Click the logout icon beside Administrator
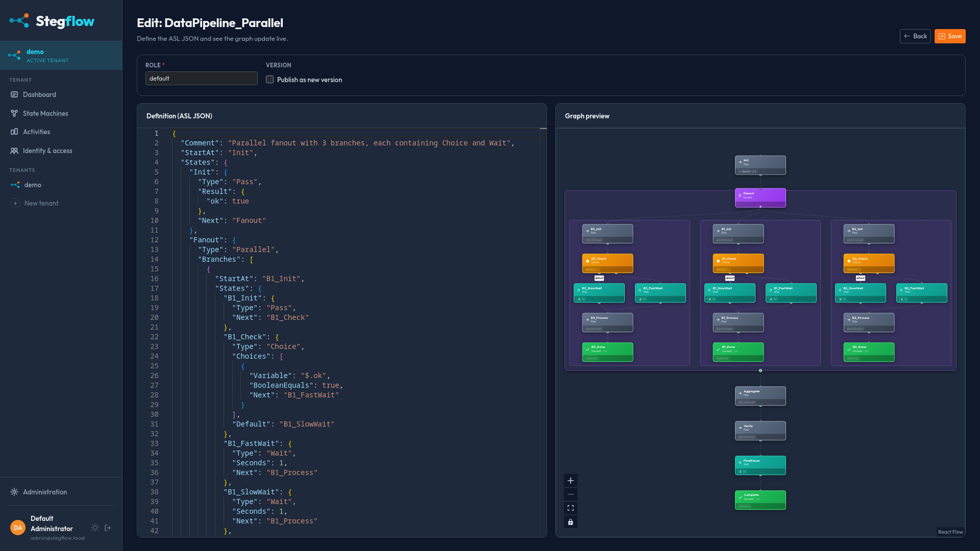The image size is (980, 551). (x=108, y=528)
